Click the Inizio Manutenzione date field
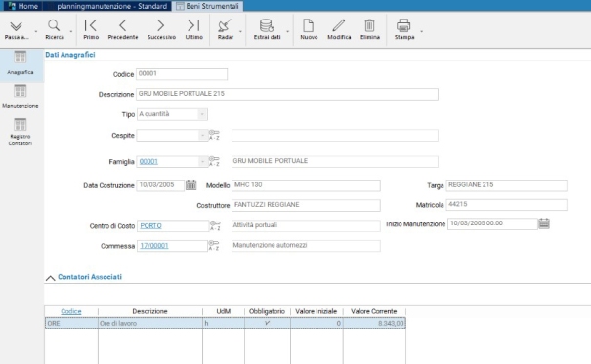 tap(492, 223)
